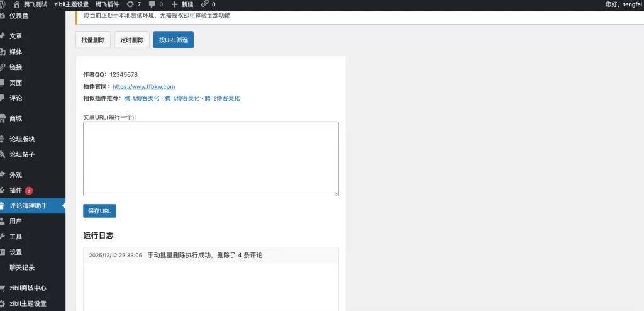This screenshot has width=644, height=311.
Task: Click the text area resize handle corner
Action: tap(336, 194)
